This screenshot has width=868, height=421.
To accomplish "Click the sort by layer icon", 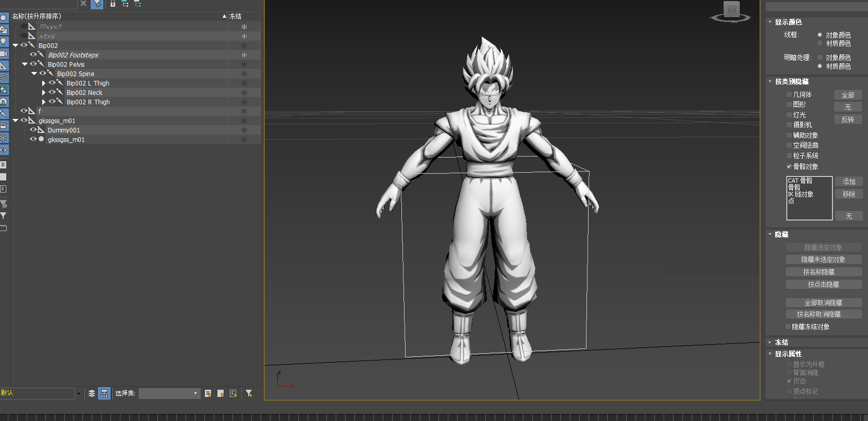I will (x=92, y=393).
